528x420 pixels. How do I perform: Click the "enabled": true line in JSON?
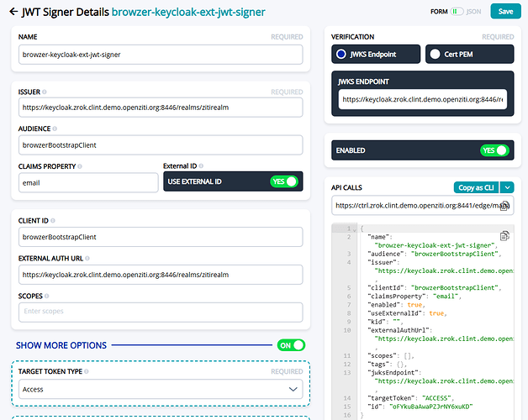[x=396, y=305]
